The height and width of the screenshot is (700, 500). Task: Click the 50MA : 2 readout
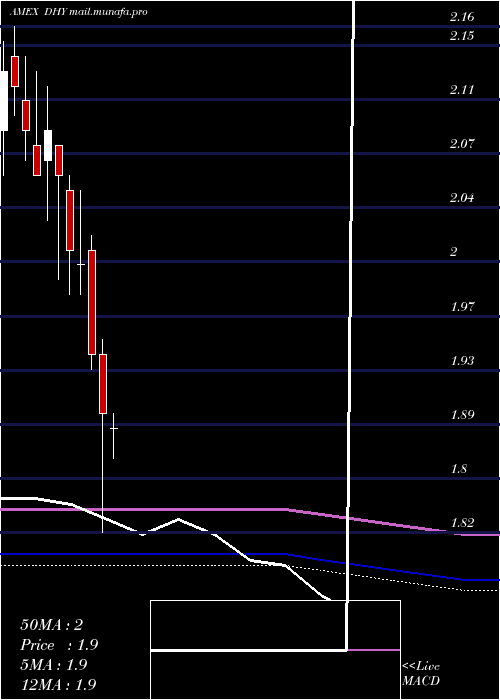pos(52,625)
